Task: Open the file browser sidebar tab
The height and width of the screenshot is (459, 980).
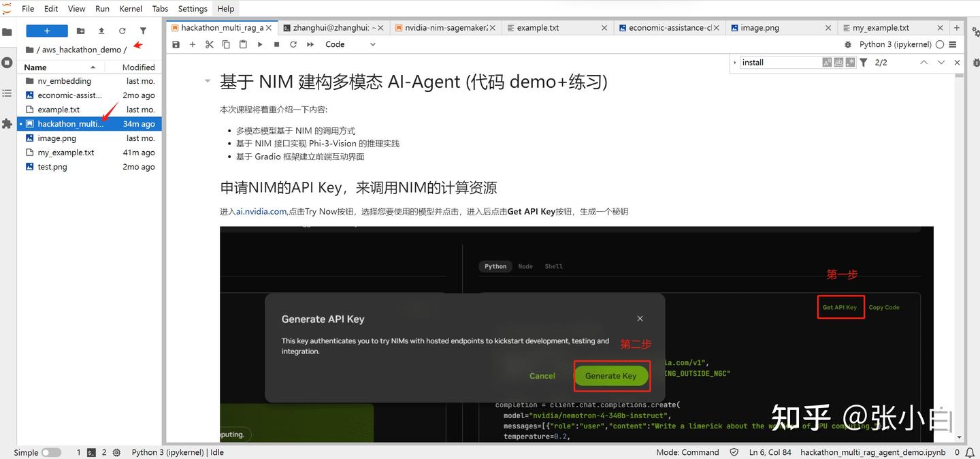Action: coord(7,31)
